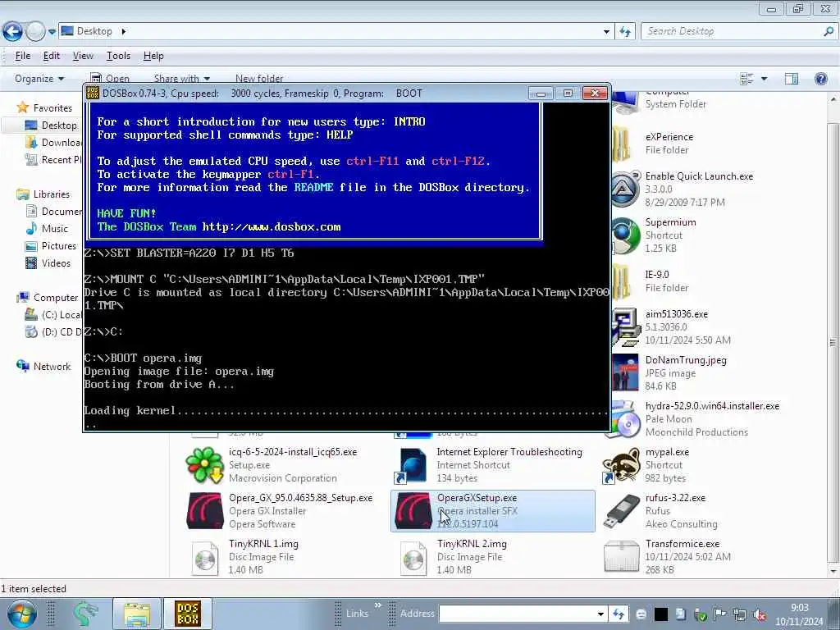Switch to DOSBox taskbar button
840x630 pixels.
click(x=188, y=614)
